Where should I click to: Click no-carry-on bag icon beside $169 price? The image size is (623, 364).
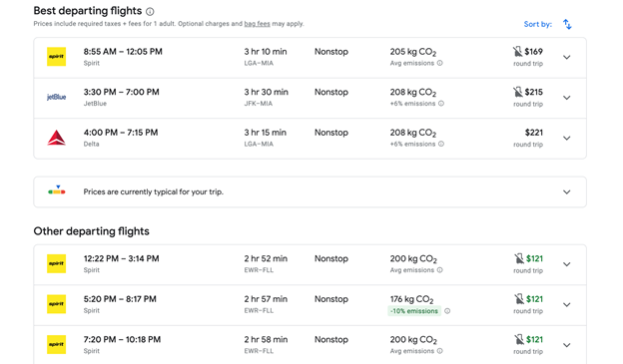[x=517, y=51]
